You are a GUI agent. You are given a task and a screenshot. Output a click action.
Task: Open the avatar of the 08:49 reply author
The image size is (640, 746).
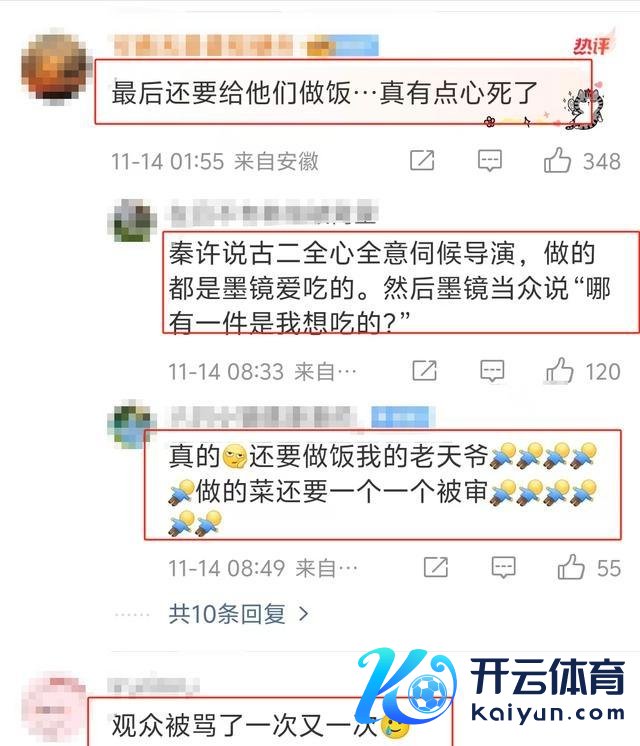point(132,425)
